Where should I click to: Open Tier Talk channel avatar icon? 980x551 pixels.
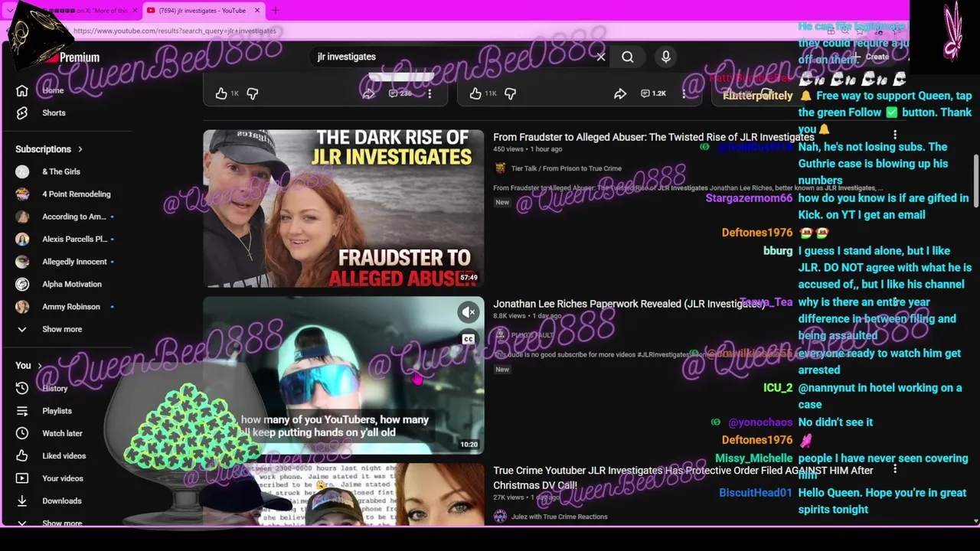[x=500, y=168]
